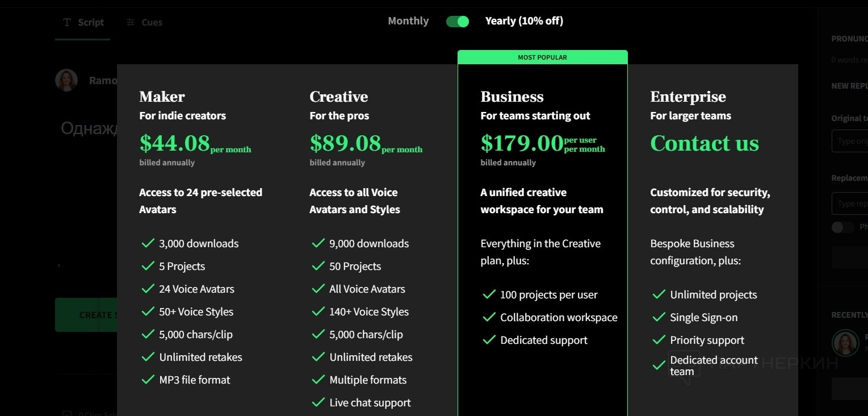This screenshot has width=868, height=416.
Task: Click the small collapse arrow left of the script
Action: (58, 265)
